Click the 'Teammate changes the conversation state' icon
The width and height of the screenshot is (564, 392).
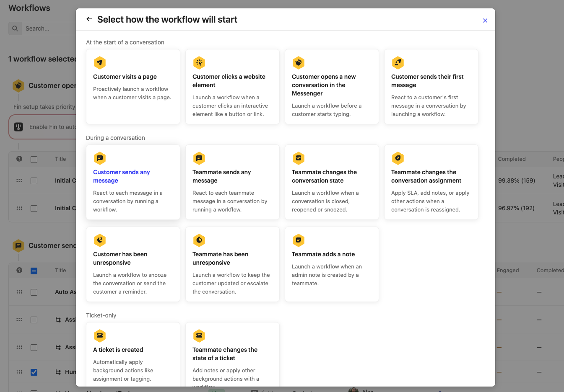(298, 158)
